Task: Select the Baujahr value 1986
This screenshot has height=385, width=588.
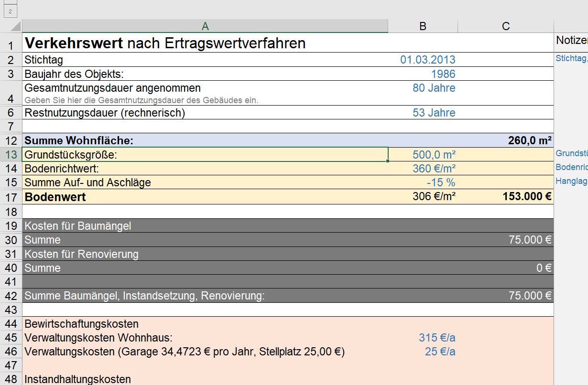Action: pos(443,74)
